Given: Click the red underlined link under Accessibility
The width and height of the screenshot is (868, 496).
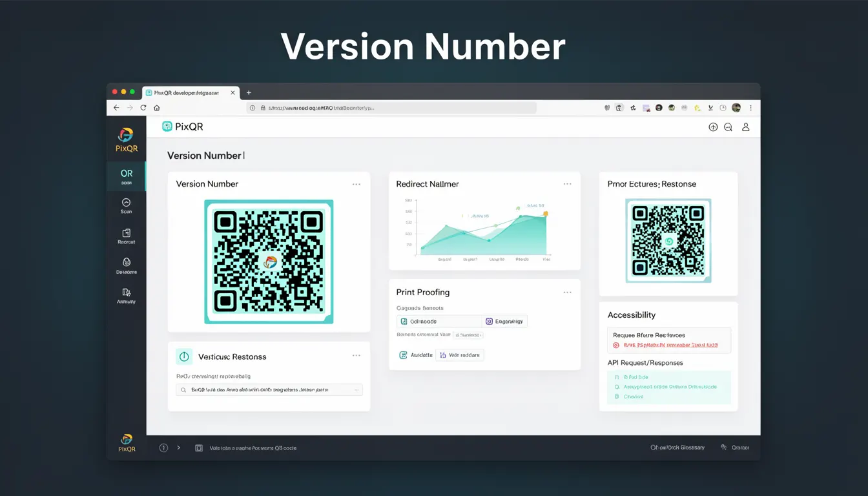Looking at the screenshot, I should click(x=670, y=346).
